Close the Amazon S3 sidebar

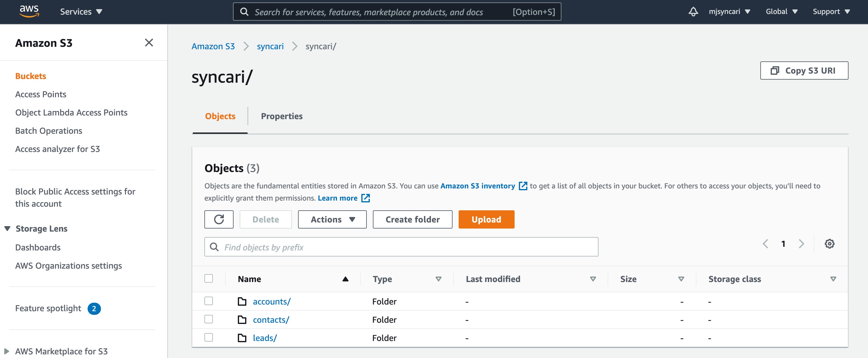click(149, 43)
